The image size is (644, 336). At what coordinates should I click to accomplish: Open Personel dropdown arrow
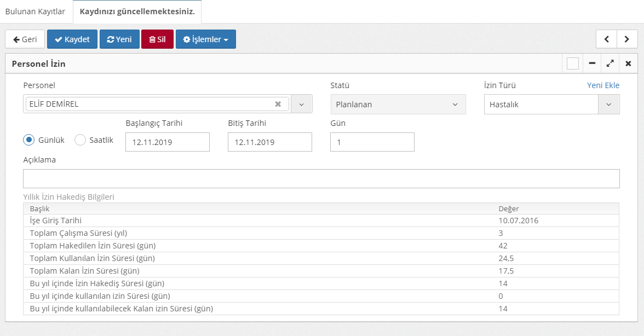coord(301,104)
